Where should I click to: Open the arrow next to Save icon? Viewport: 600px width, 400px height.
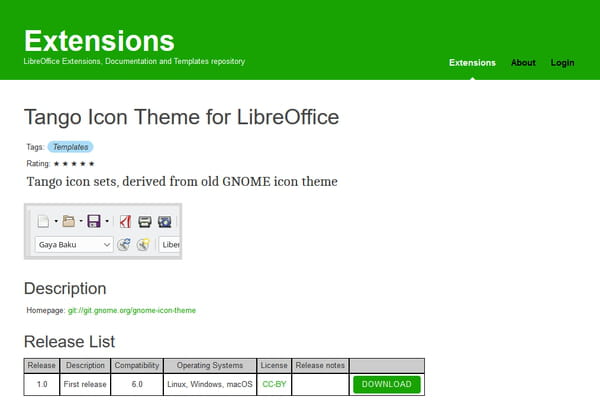click(x=107, y=221)
